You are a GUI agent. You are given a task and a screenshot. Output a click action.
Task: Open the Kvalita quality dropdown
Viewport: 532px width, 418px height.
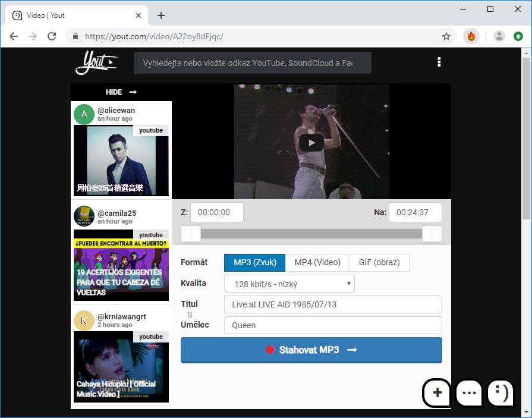pos(289,284)
